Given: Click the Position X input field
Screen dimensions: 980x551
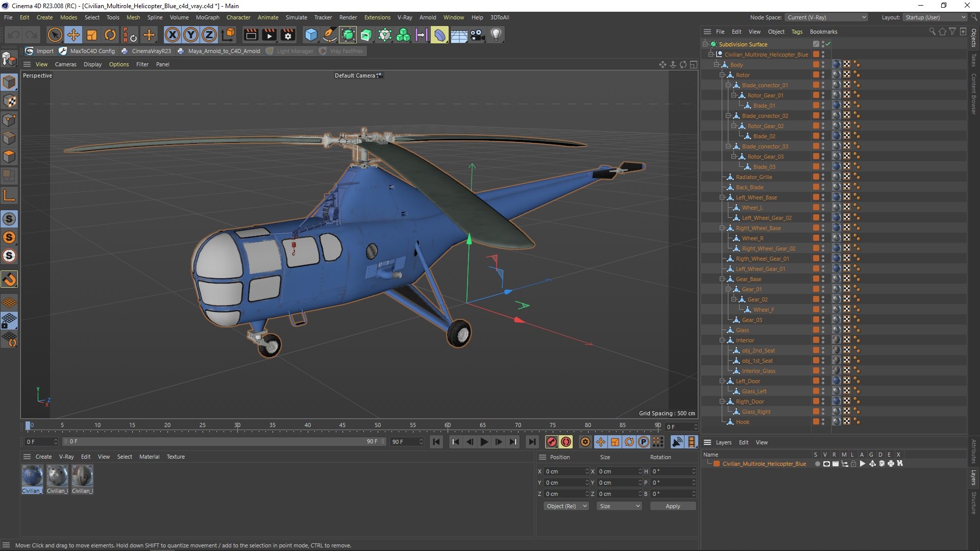Looking at the screenshot, I should pyautogui.click(x=566, y=471).
